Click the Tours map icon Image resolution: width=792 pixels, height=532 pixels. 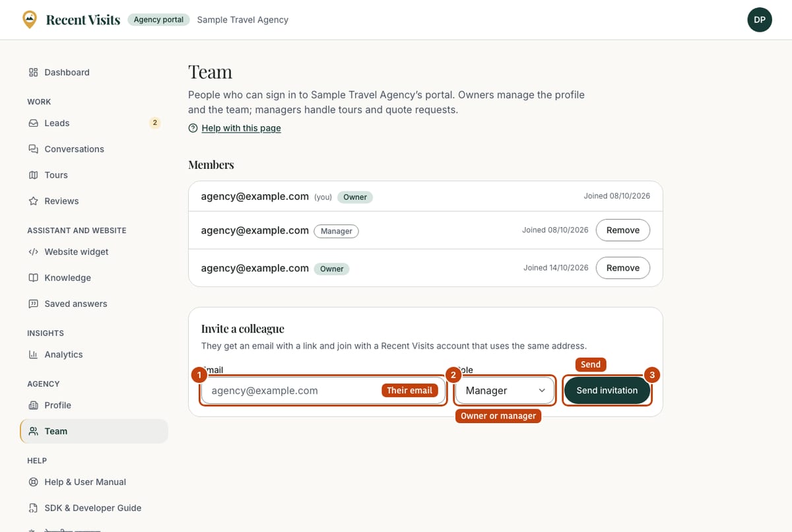coord(33,175)
